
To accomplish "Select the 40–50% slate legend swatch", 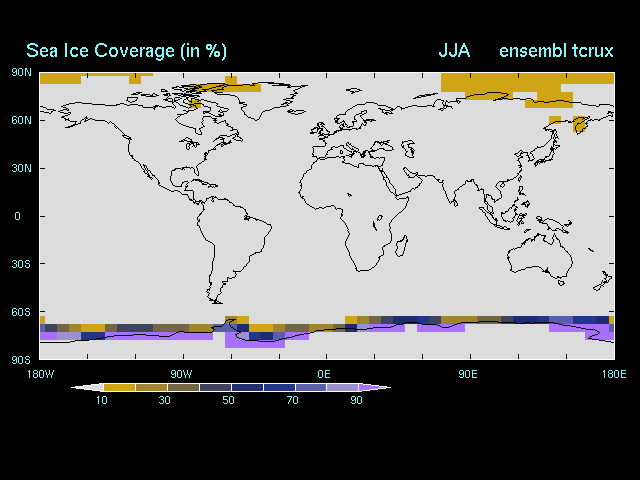I will pos(215,387).
